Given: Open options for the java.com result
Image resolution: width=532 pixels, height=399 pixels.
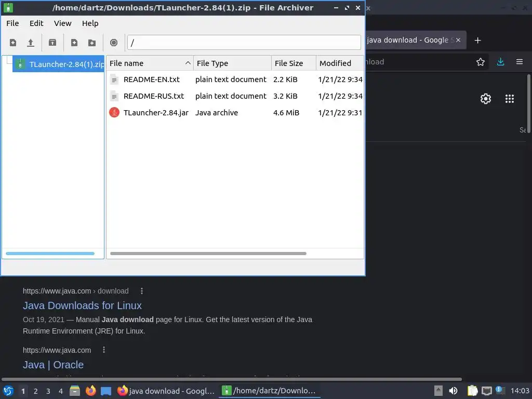Looking at the screenshot, I should click(104, 350).
